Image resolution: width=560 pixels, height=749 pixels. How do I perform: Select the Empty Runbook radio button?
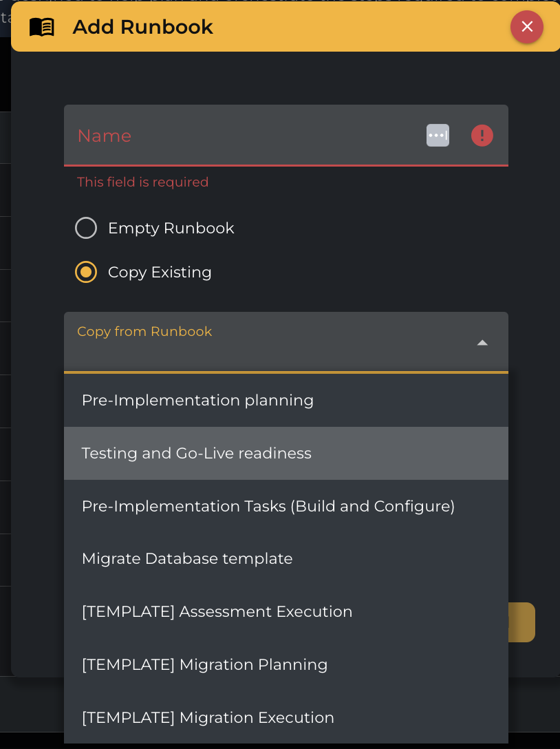(x=86, y=228)
